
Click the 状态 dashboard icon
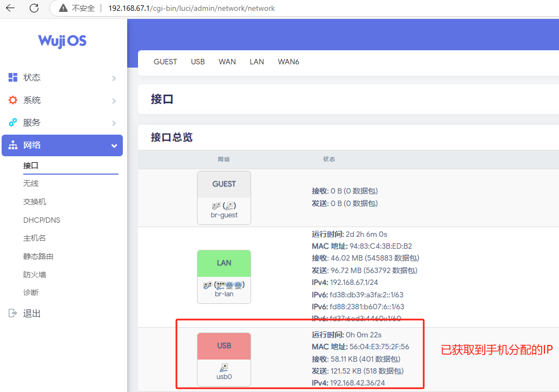point(13,77)
